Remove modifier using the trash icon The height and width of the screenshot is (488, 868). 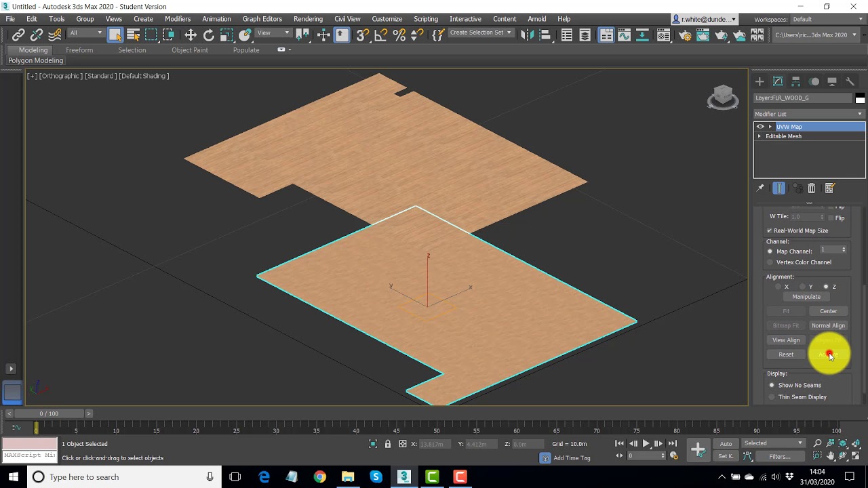point(812,188)
